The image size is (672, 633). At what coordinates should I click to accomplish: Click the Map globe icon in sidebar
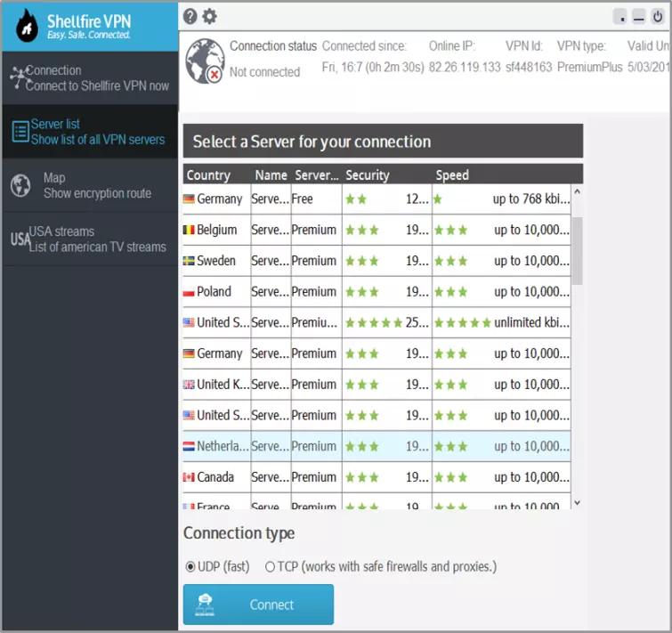pos(20,185)
